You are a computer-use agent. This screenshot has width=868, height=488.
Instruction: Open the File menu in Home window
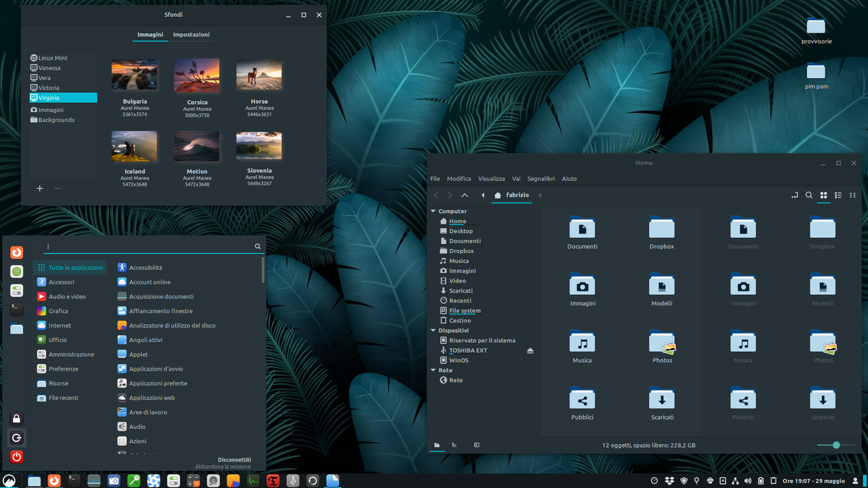(435, 179)
